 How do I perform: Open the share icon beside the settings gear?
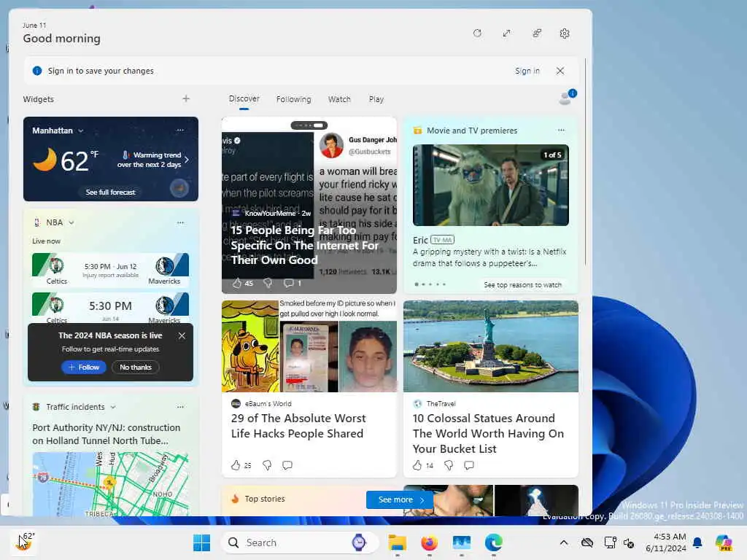536,34
